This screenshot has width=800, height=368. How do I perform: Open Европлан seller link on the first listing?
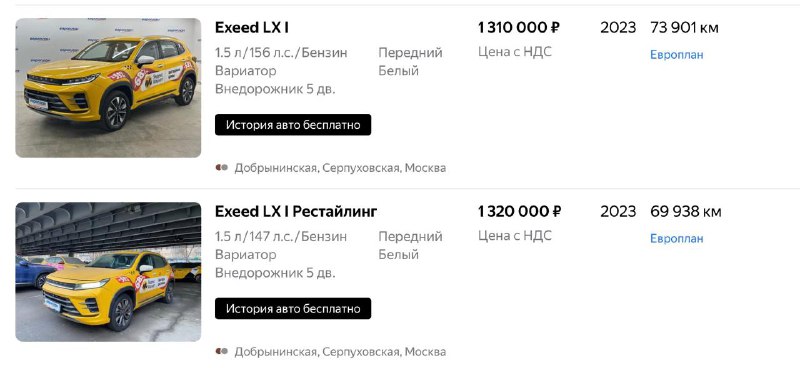coord(677,55)
